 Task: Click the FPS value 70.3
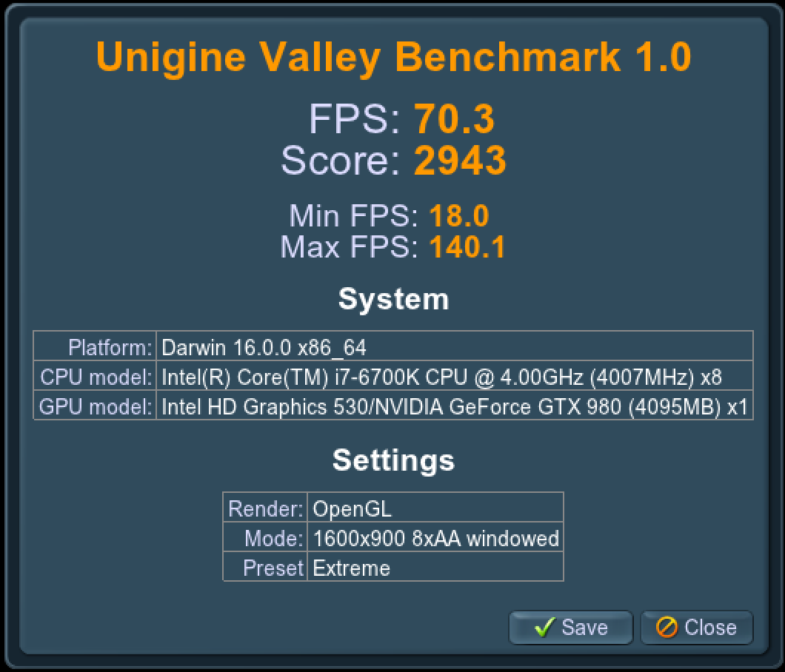coord(454,119)
